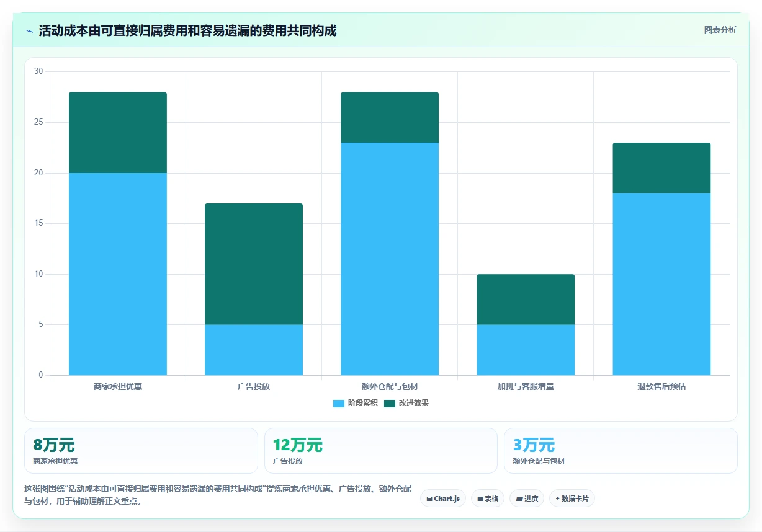The height and width of the screenshot is (532, 762).
Task: Click the 商家承担优惠 caption under 8万元
Action: (x=55, y=461)
